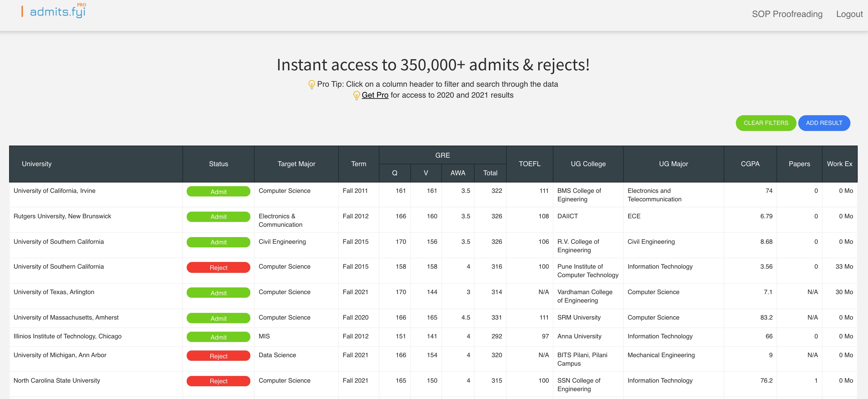The image size is (868, 399).
Task: Click the Get Pro link
Action: [375, 95]
